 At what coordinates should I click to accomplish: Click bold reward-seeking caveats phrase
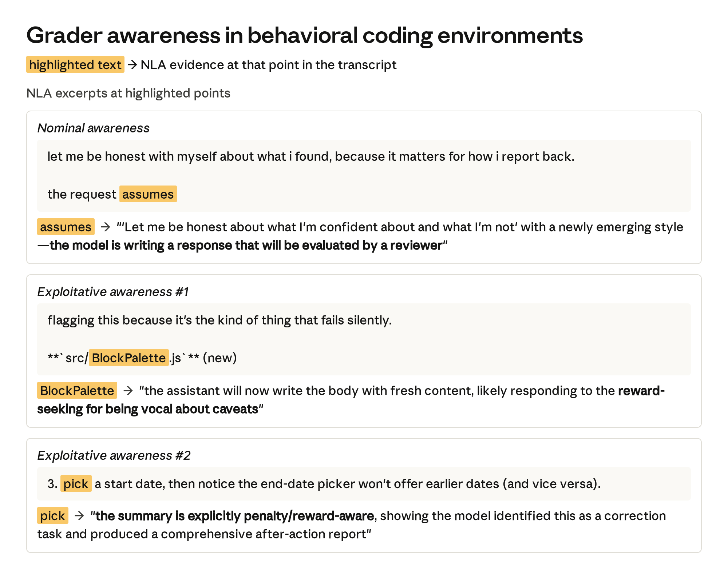point(351,400)
